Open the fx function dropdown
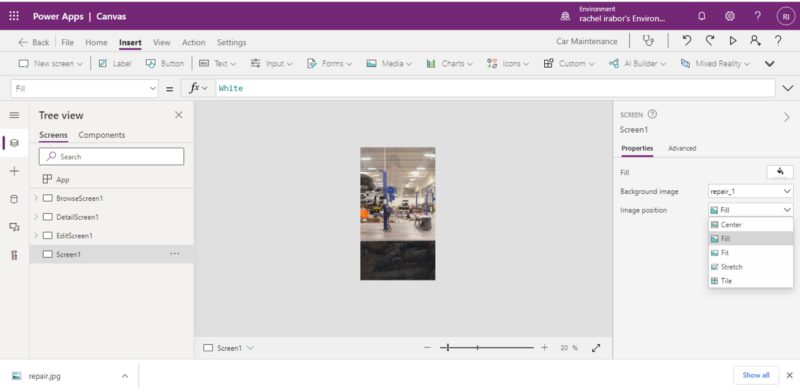 coord(198,88)
